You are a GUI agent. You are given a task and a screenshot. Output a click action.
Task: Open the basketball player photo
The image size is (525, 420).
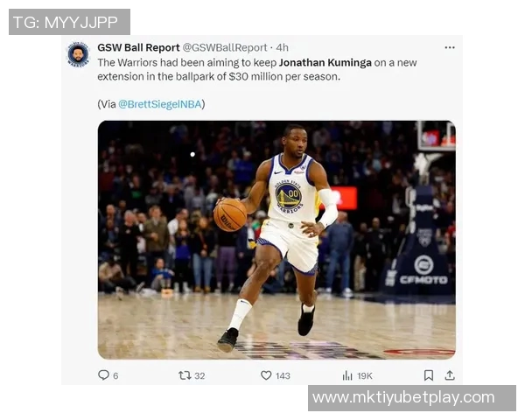(x=276, y=240)
